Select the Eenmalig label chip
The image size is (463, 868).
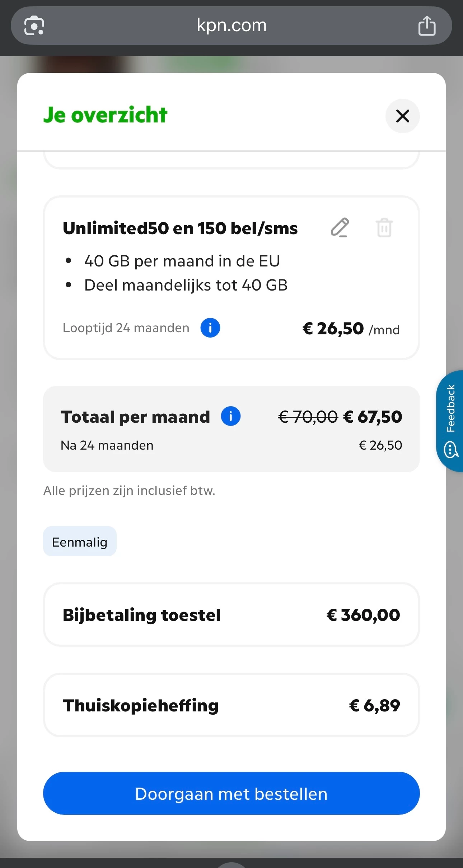pyautogui.click(x=80, y=542)
